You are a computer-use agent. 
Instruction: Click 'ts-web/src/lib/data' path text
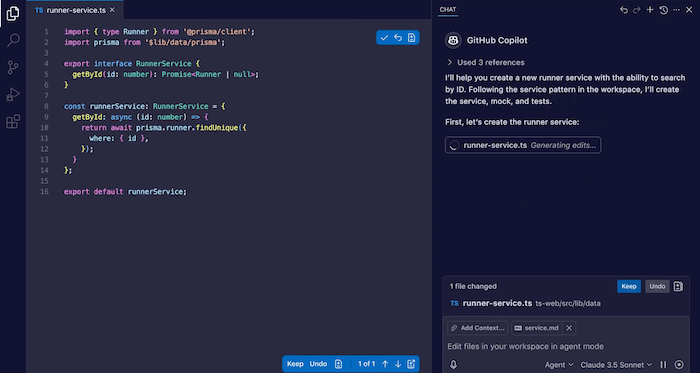(568, 303)
